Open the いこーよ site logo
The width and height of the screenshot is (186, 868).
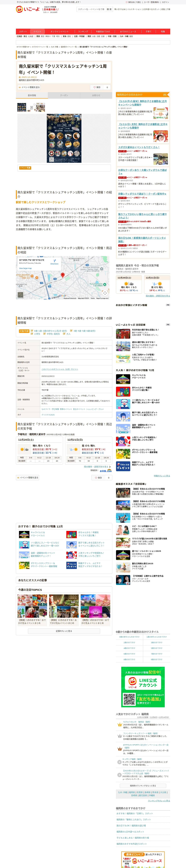point(28,9)
